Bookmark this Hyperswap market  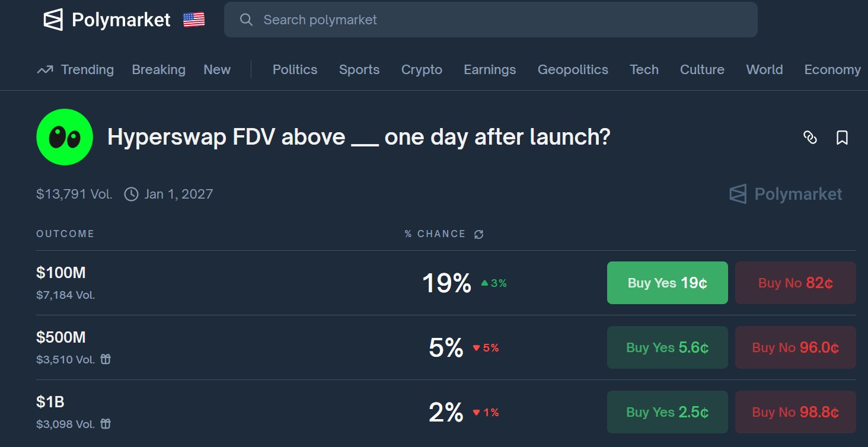click(x=842, y=138)
